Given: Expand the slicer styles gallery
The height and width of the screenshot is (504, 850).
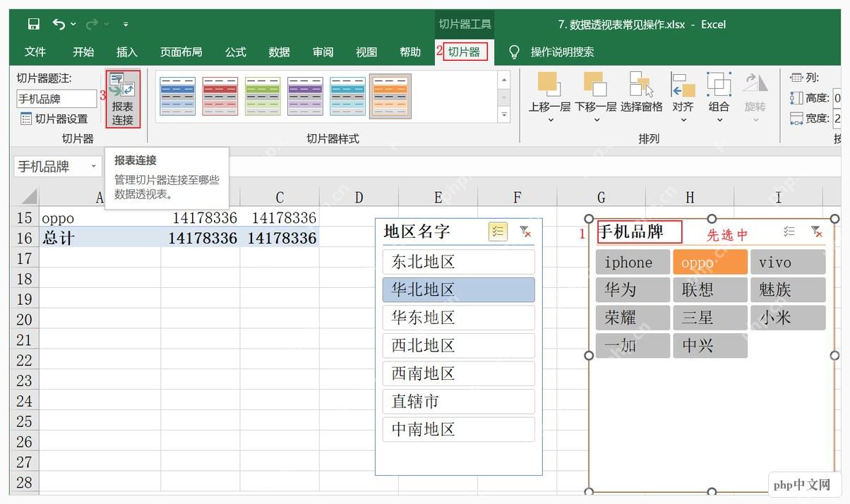Looking at the screenshot, I should (x=504, y=114).
